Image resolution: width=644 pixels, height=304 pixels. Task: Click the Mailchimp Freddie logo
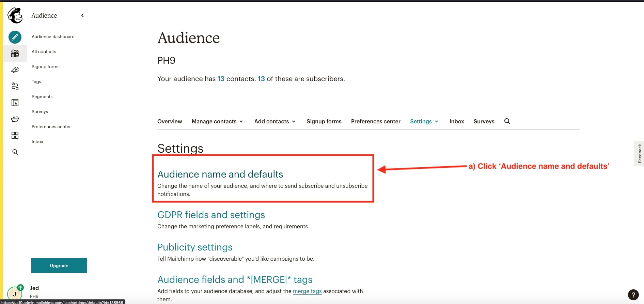(15, 16)
